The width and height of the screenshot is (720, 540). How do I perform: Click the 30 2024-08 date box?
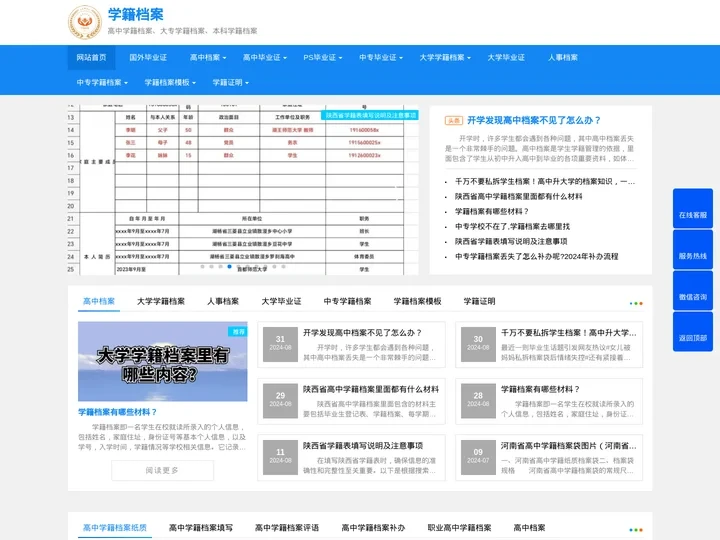click(x=478, y=342)
